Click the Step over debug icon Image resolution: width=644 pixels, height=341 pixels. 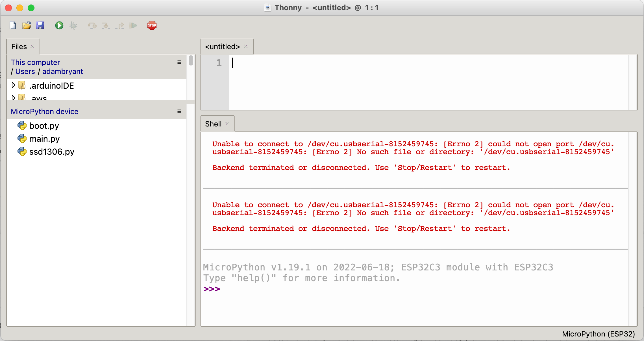coord(92,26)
